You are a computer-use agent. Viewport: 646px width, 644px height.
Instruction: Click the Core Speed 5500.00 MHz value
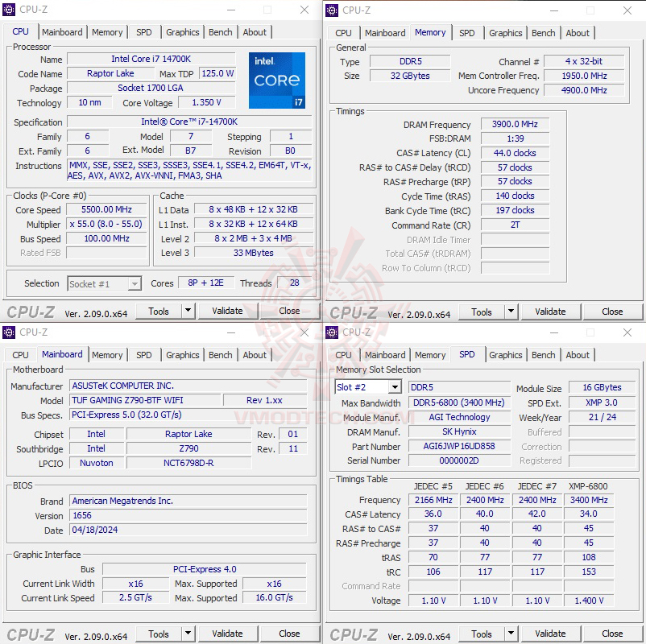coord(106,209)
